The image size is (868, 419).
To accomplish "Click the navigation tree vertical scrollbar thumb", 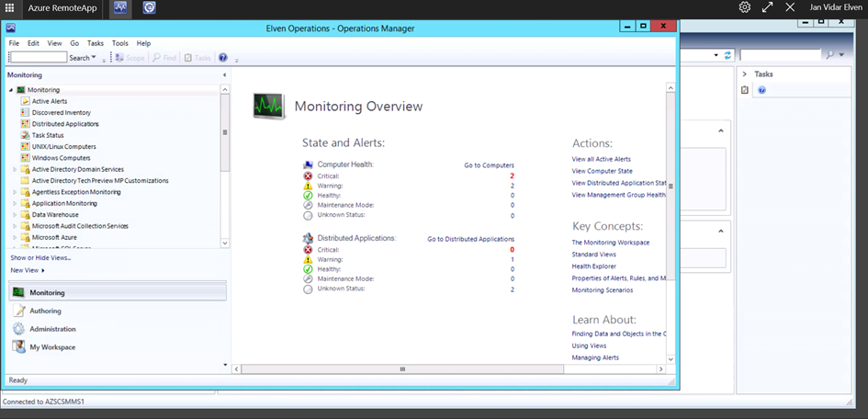I will click(x=225, y=132).
